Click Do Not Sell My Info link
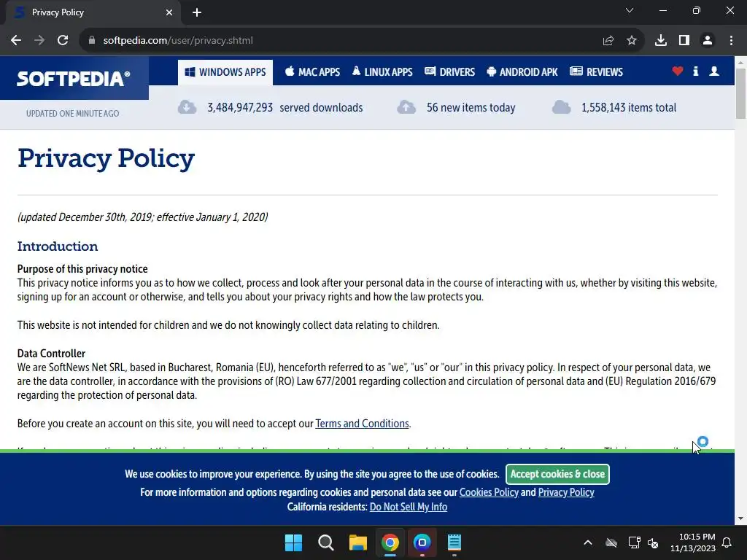Screen dimensions: 747x560 click(409, 507)
